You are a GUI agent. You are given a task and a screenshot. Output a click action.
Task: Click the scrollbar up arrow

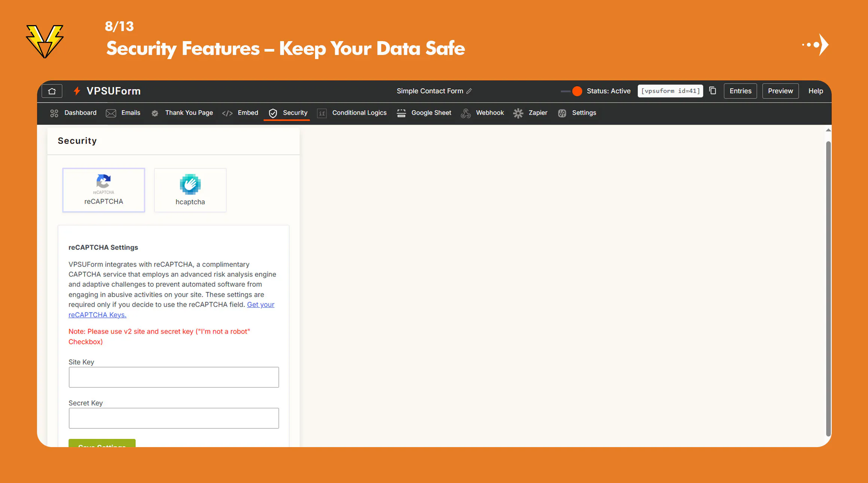[828, 130]
